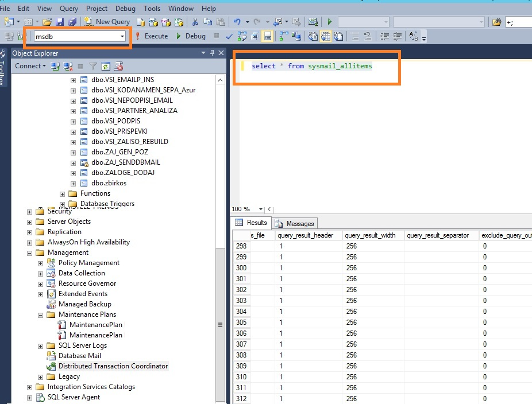Pin the Object Explorer panel
The height and width of the screenshot is (404, 532).
click(x=213, y=53)
